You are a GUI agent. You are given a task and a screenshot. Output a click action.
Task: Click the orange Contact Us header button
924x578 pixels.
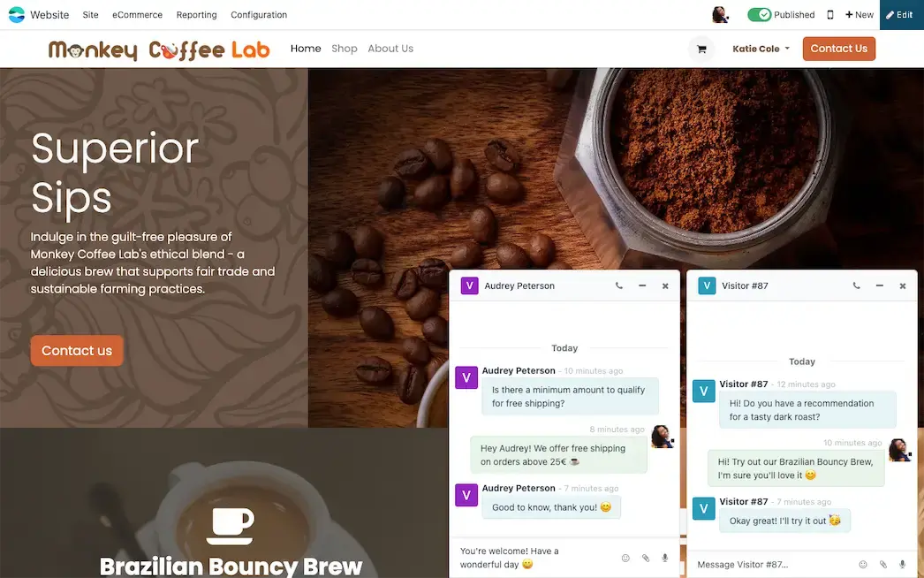tap(838, 49)
